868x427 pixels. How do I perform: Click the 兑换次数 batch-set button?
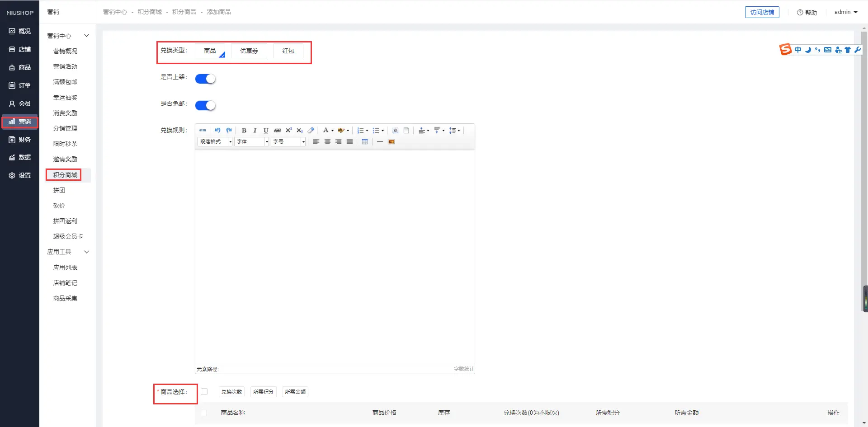tap(231, 392)
